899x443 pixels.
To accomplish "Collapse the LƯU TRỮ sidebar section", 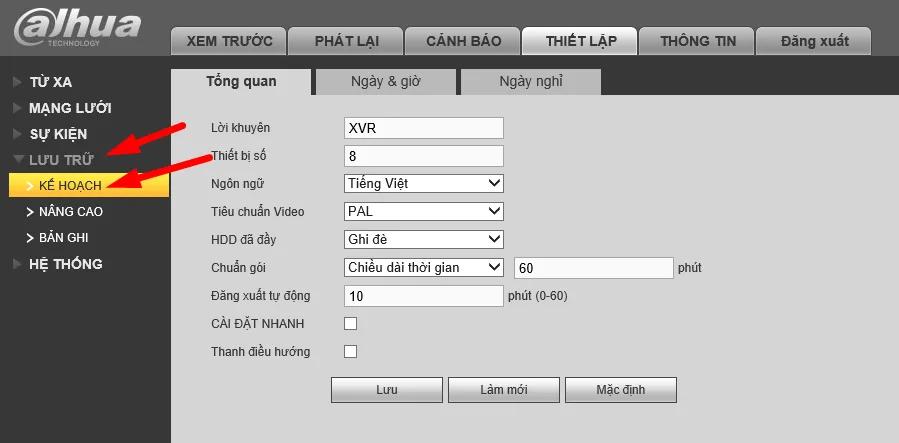I will (53, 160).
